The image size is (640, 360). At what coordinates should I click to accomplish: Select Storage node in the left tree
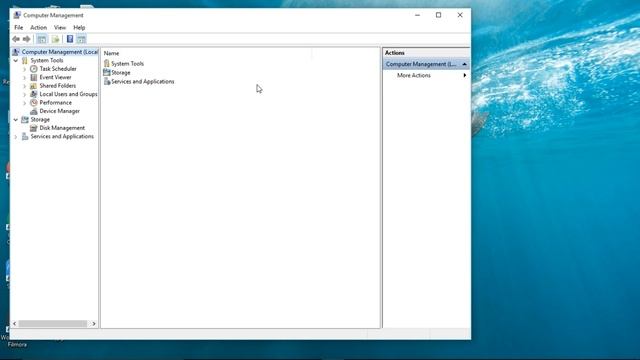pos(40,120)
